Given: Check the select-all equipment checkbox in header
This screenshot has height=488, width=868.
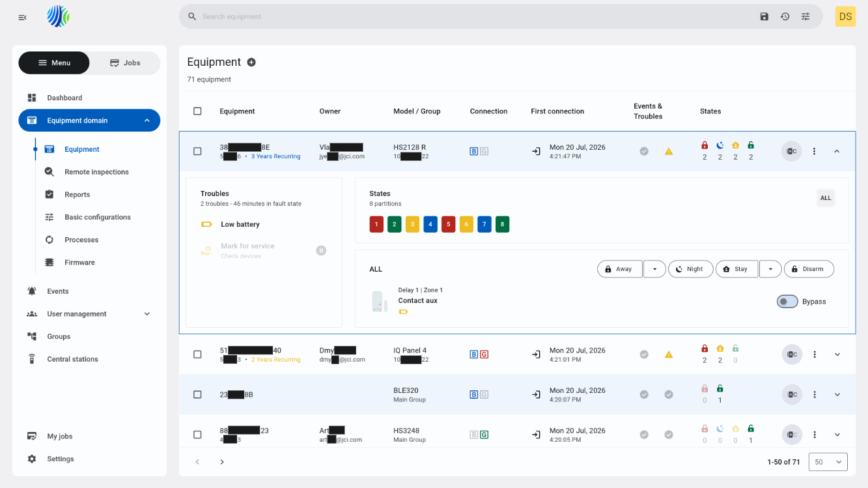Looking at the screenshot, I should [197, 111].
